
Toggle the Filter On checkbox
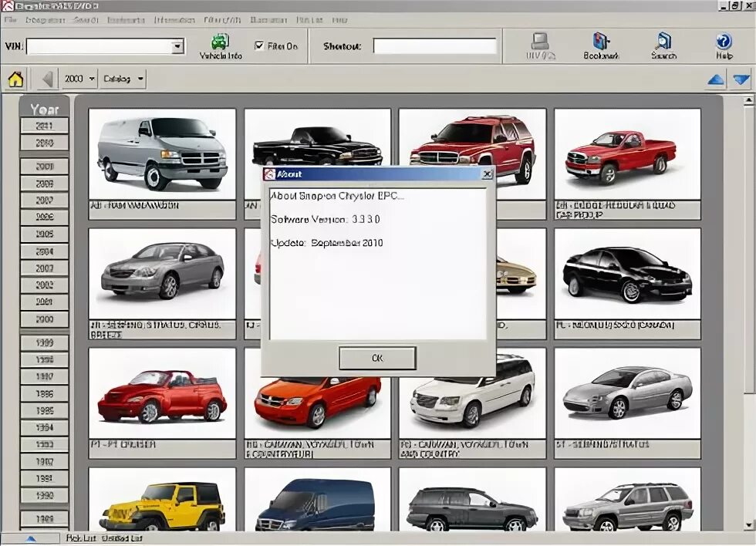coord(259,45)
